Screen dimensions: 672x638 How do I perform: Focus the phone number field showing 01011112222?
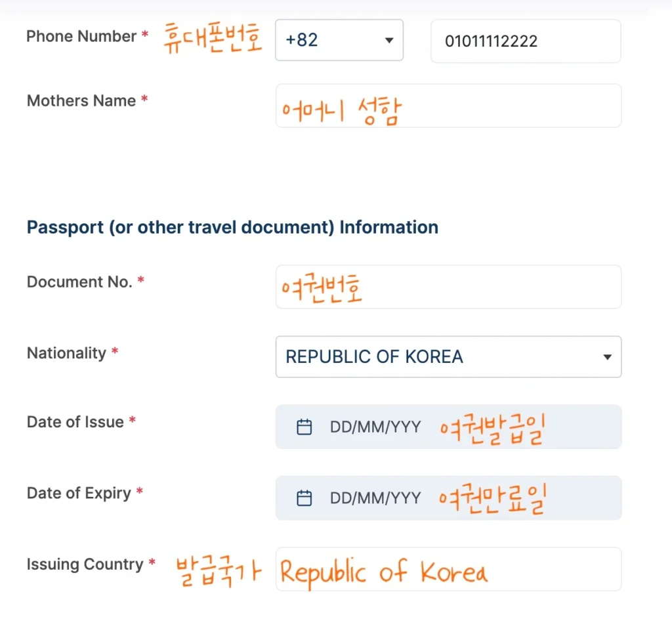coord(525,41)
